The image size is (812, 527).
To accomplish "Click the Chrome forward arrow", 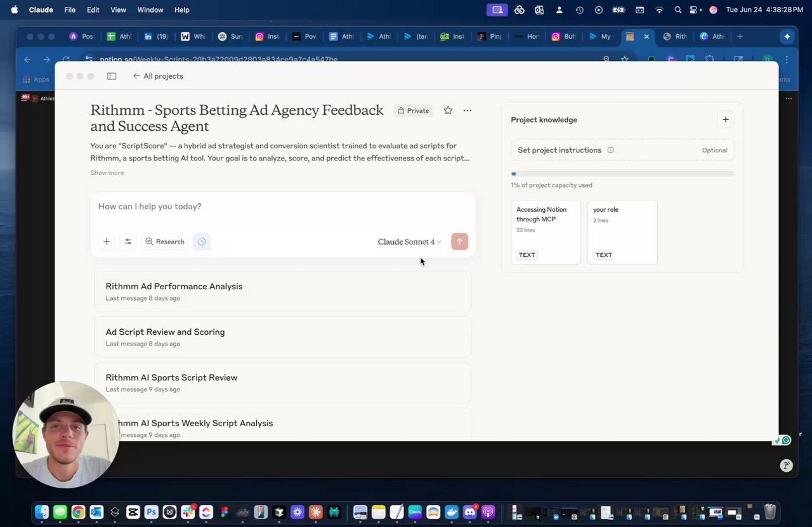I will coord(46,60).
